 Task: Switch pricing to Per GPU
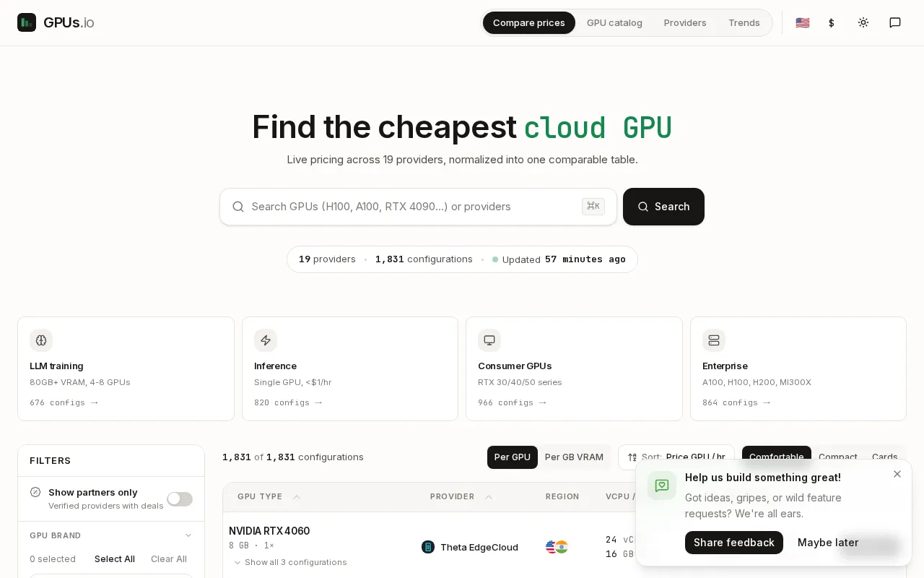(513, 457)
